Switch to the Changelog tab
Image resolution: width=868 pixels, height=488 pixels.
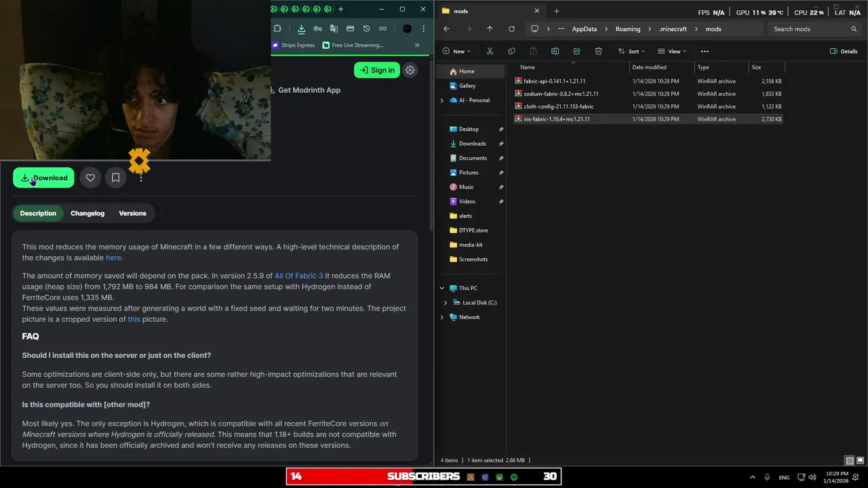[x=87, y=213]
